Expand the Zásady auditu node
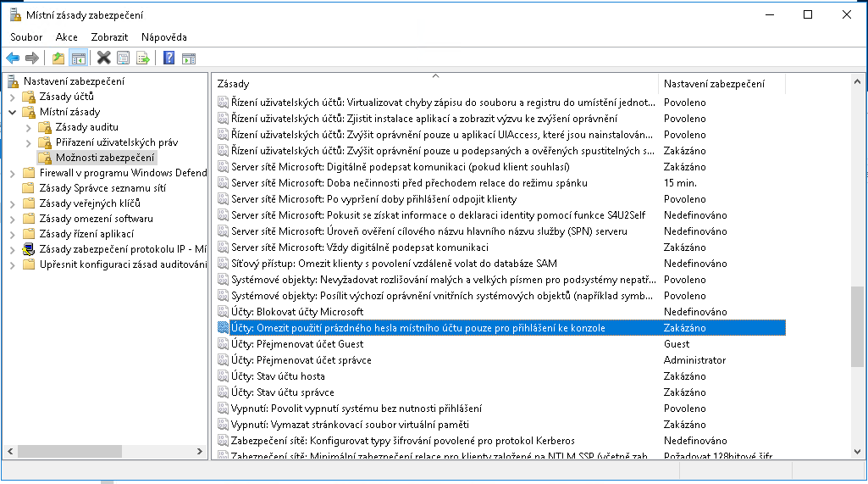The width and height of the screenshot is (868, 484). coord(29,127)
